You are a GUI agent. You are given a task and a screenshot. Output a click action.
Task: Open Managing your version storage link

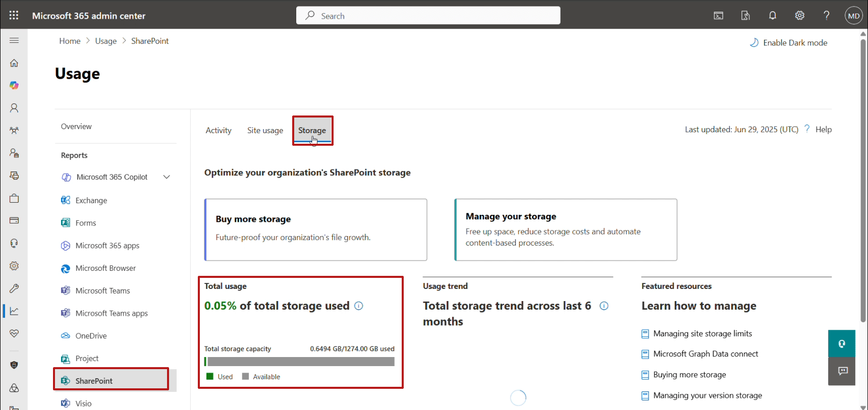[x=708, y=395]
